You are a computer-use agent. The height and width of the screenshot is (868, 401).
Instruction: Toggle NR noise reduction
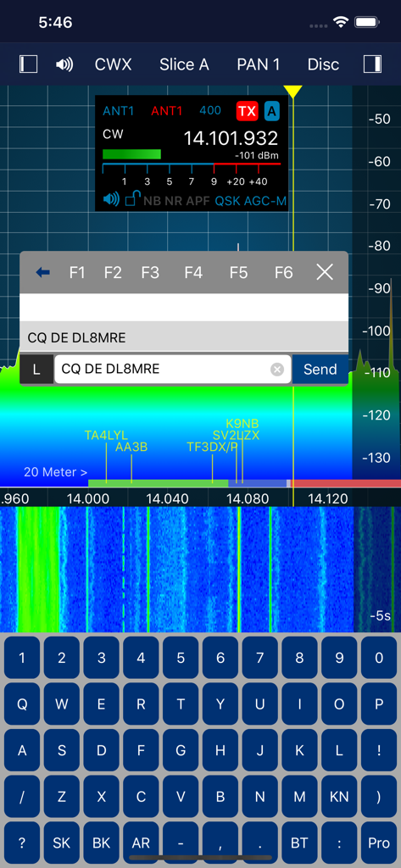click(171, 200)
